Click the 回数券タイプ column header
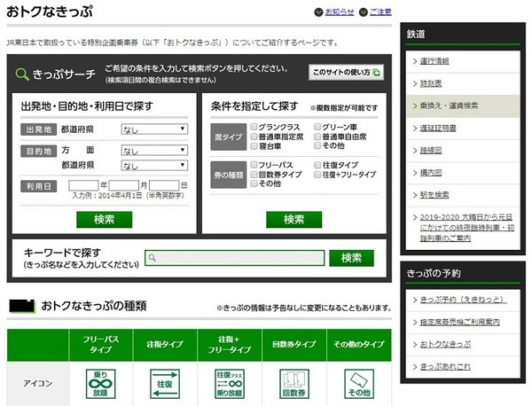 294,345
